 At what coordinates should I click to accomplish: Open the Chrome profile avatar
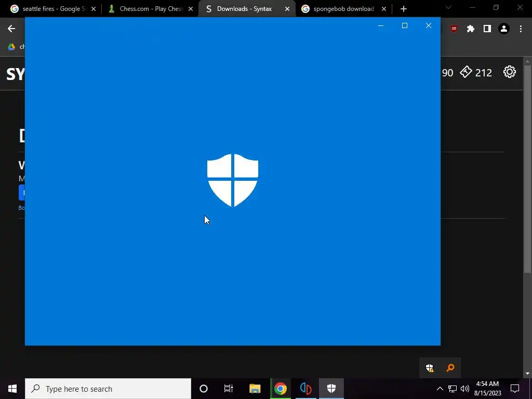[504, 29]
